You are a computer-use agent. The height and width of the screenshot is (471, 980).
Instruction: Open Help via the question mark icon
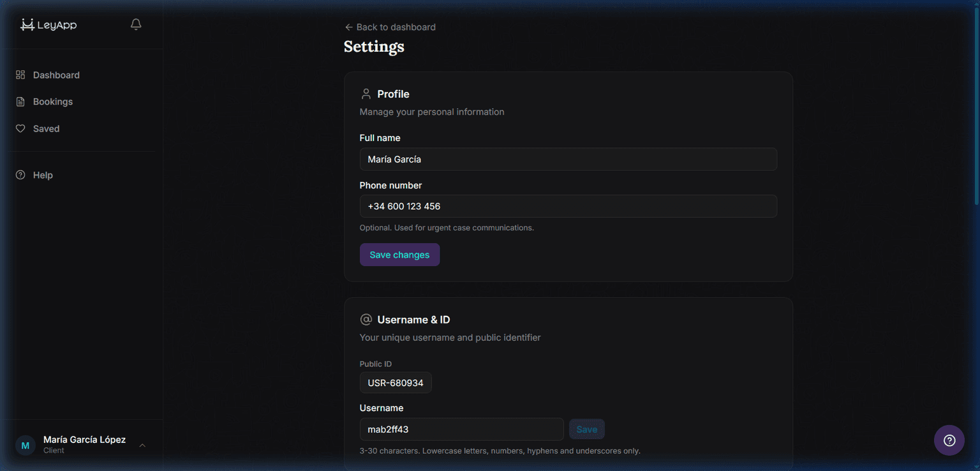[20, 174]
